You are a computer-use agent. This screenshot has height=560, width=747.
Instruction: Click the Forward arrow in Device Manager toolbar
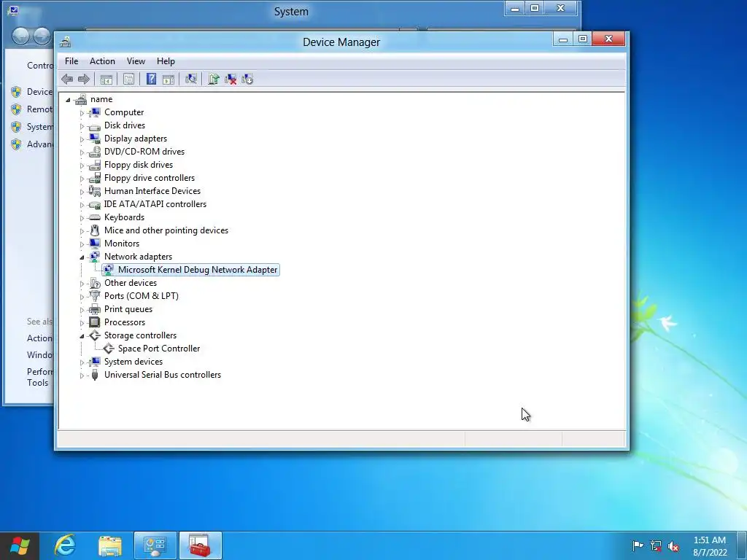click(84, 79)
